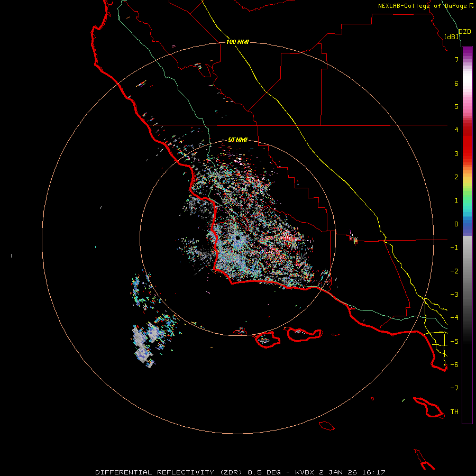Screen dimensions: 476x476
Task: Click the positive 3 scale tick label
Action: [x=456, y=153]
